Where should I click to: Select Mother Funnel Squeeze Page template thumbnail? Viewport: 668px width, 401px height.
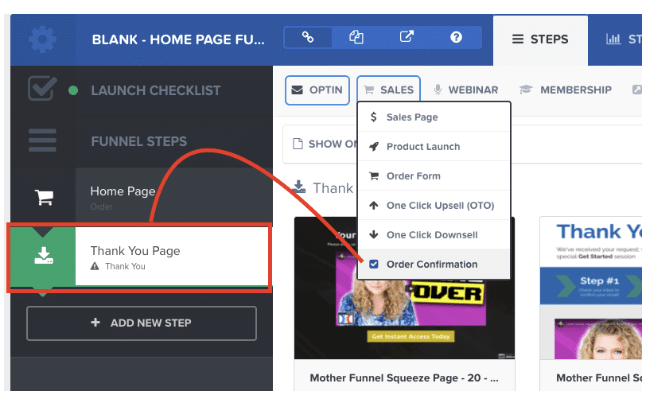pos(404,287)
